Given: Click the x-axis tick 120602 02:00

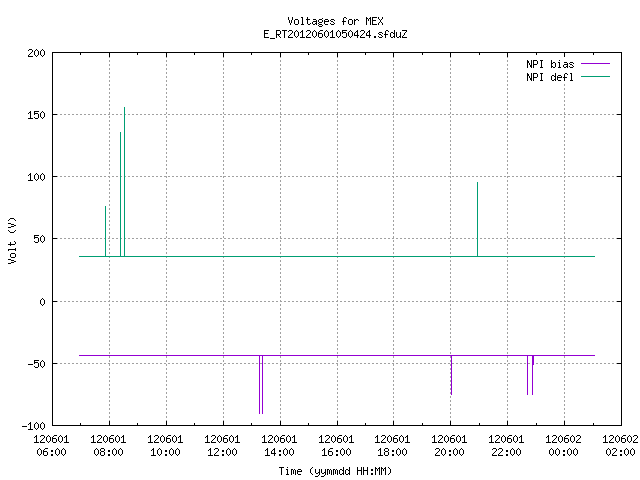Looking at the screenshot, I should point(620,446).
